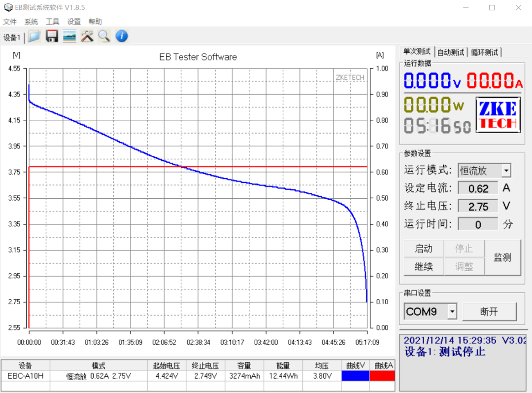This screenshot has width=532, height=393.
Task: Click the blue info icon
Action: click(x=122, y=36)
